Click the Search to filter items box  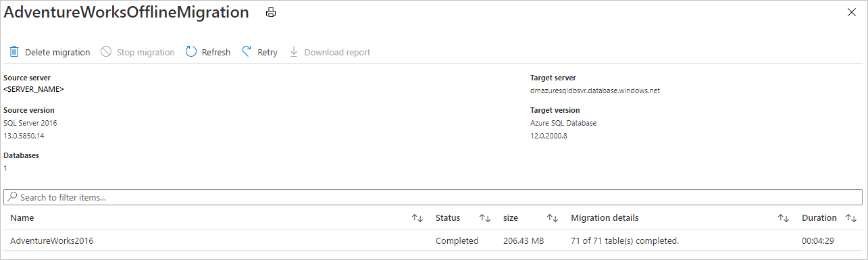[433, 197]
